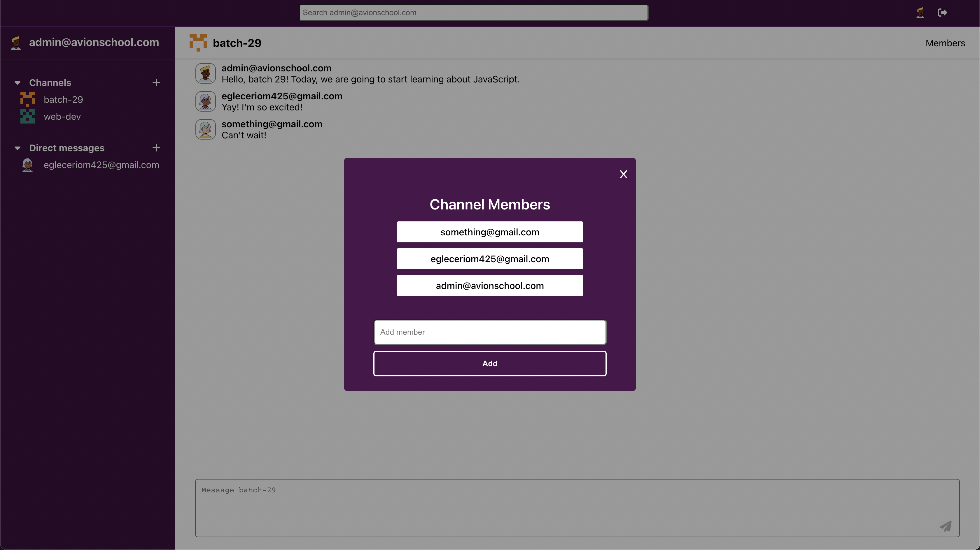Open direct message with egleceriom425@gmail.com

pos(101,165)
